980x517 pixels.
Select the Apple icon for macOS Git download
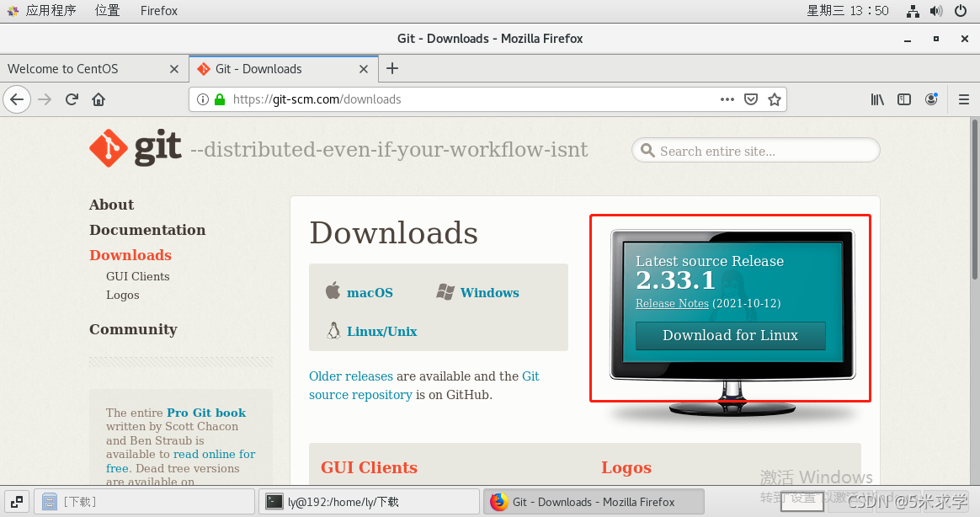click(x=333, y=291)
